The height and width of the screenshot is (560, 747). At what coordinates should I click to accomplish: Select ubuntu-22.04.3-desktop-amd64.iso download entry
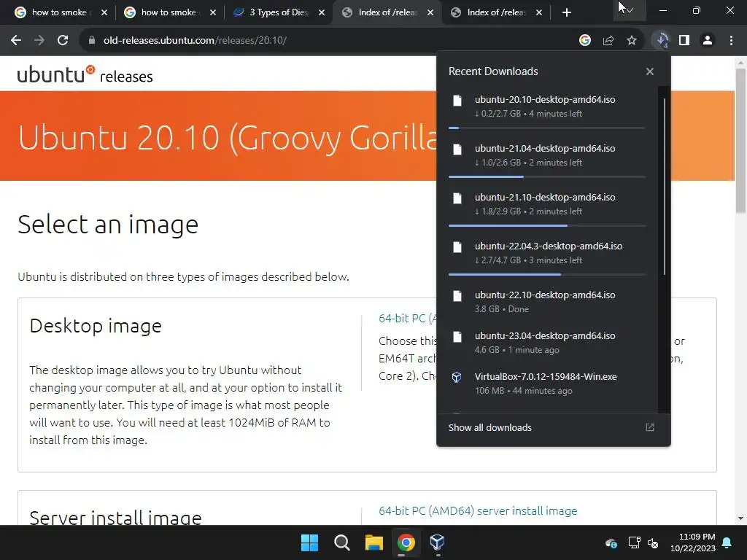[x=547, y=253]
